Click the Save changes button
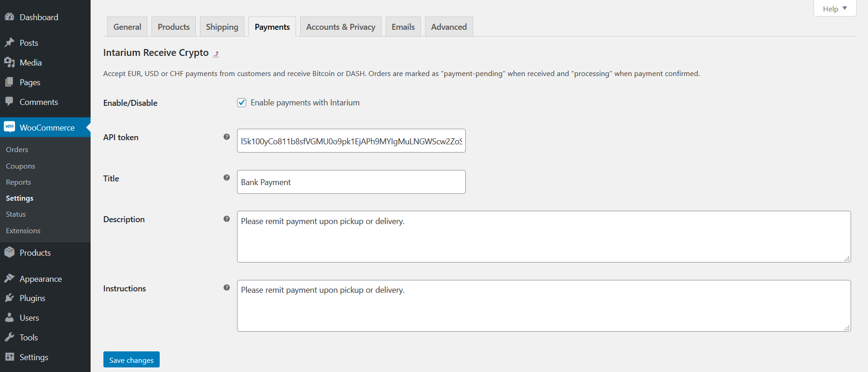Image resolution: width=868 pixels, height=372 pixels. coord(131,360)
